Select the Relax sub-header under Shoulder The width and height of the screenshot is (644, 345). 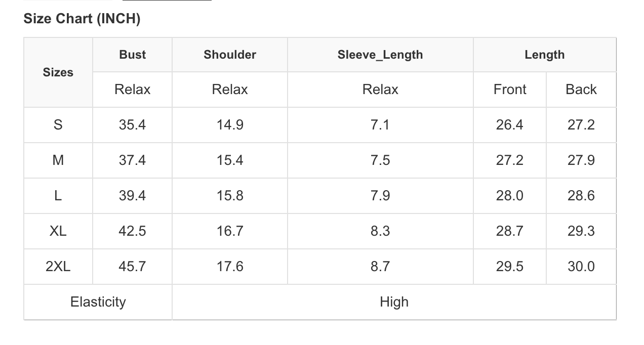(x=230, y=90)
